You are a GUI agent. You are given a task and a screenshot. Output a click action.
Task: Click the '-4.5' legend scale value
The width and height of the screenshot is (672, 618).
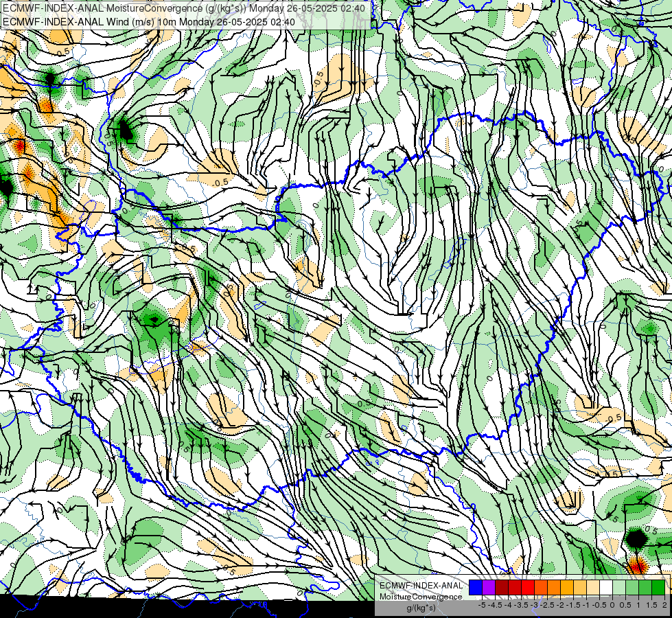tap(496, 605)
